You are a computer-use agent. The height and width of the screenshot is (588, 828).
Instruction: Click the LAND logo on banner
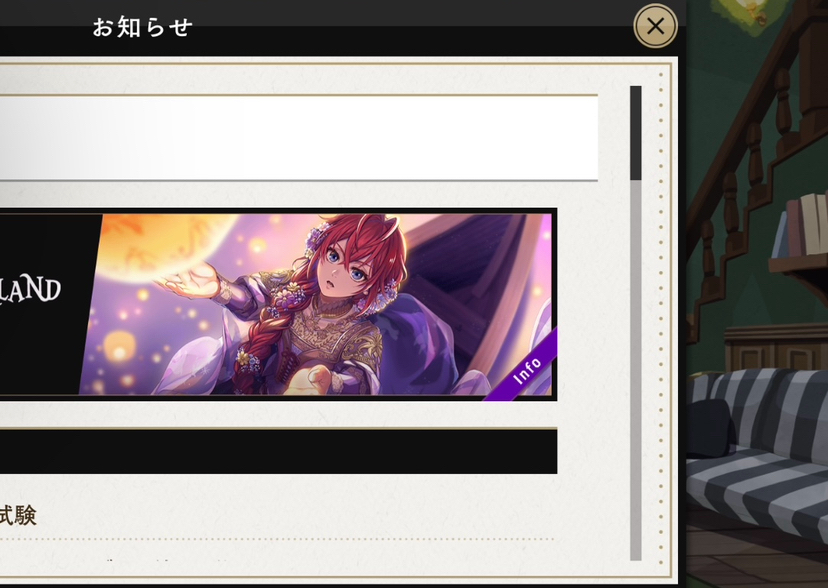[x=31, y=289]
